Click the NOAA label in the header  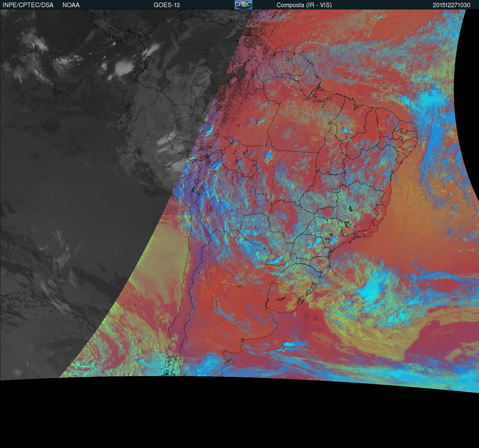71,5
